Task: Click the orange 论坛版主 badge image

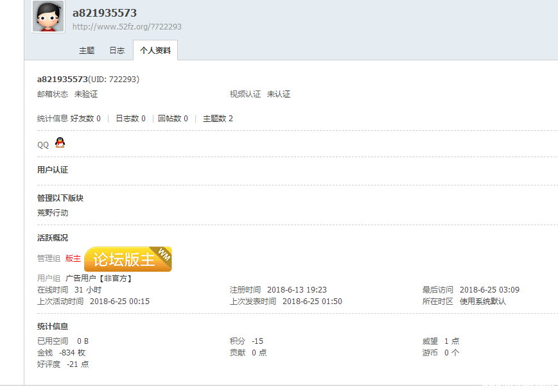Action: point(128,259)
